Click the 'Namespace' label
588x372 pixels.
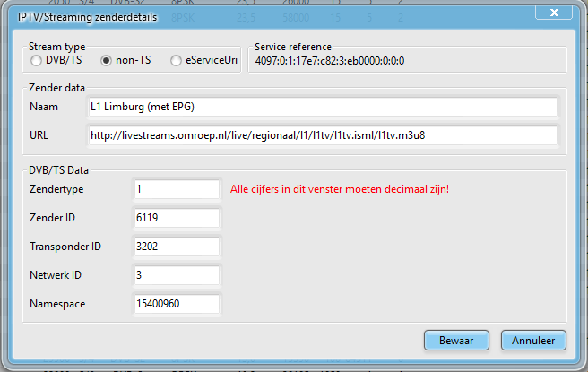pos(57,304)
